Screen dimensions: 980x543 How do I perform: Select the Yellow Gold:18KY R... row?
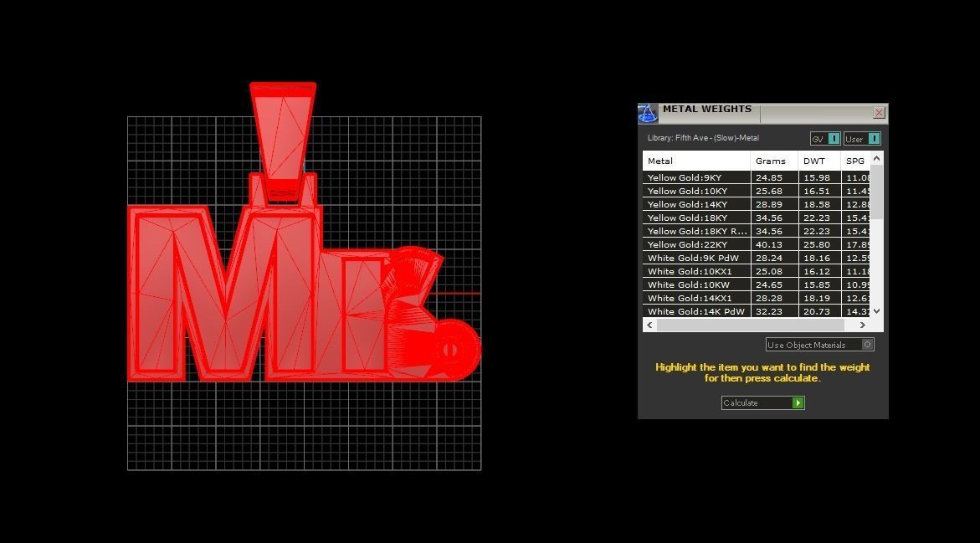757,231
